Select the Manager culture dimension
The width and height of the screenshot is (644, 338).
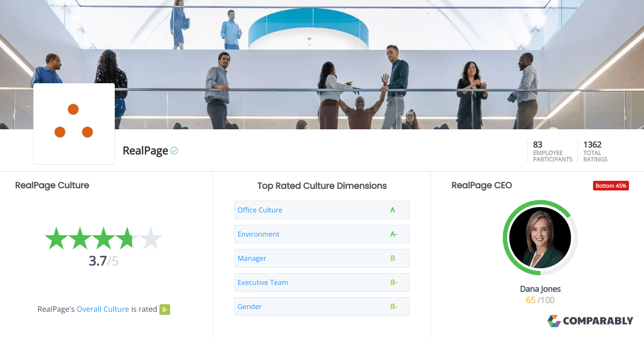point(322,258)
